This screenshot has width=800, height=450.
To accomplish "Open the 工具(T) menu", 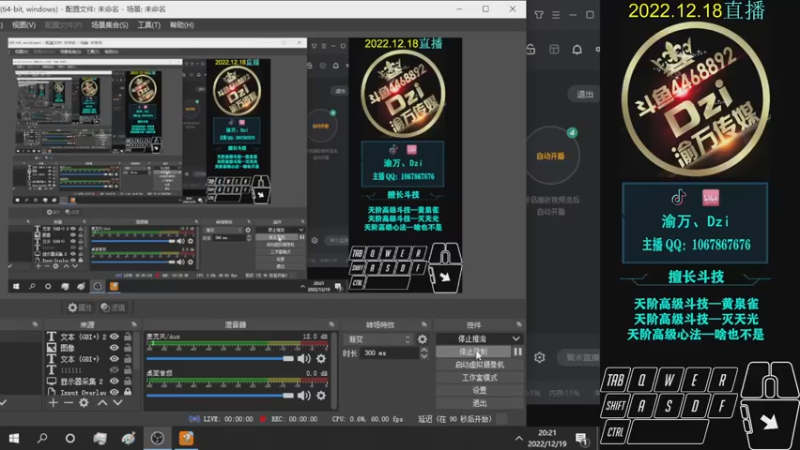I will pyautogui.click(x=149, y=25).
